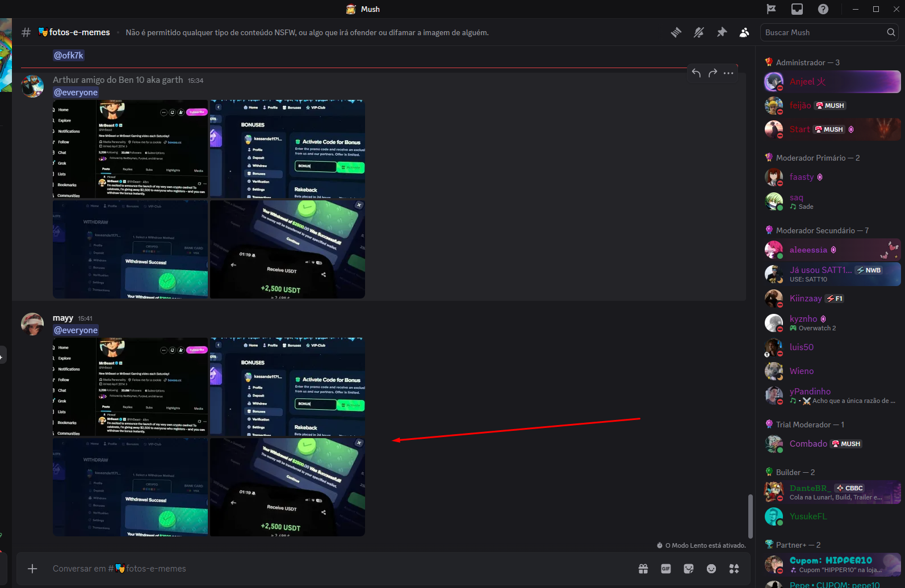This screenshot has height=588, width=905.
Task: Open pinned messages pin icon
Action: (722, 32)
